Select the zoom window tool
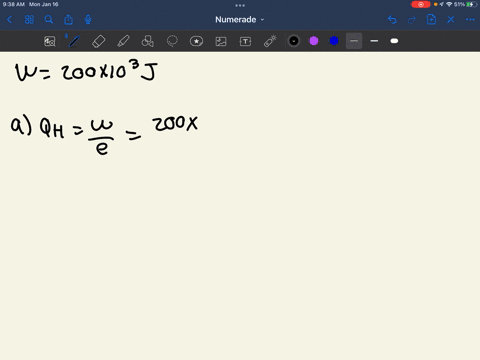This screenshot has height=360, width=480. pyautogui.click(x=50, y=41)
